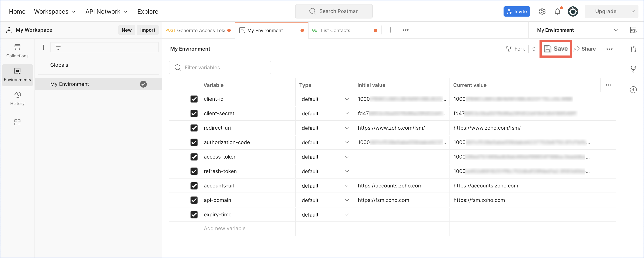Click the Filter variables input field

coord(220,67)
